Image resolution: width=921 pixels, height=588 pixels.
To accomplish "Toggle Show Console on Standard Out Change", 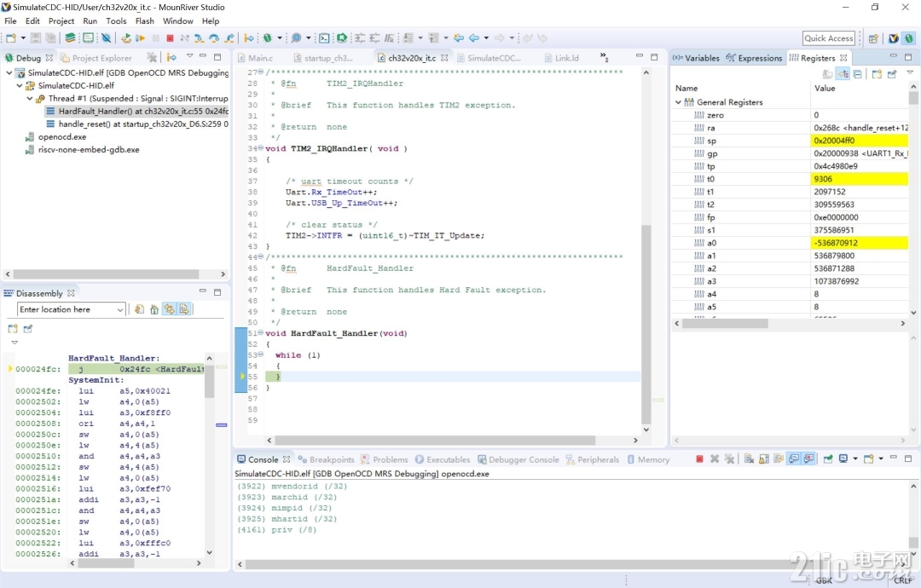I will click(x=794, y=459).
